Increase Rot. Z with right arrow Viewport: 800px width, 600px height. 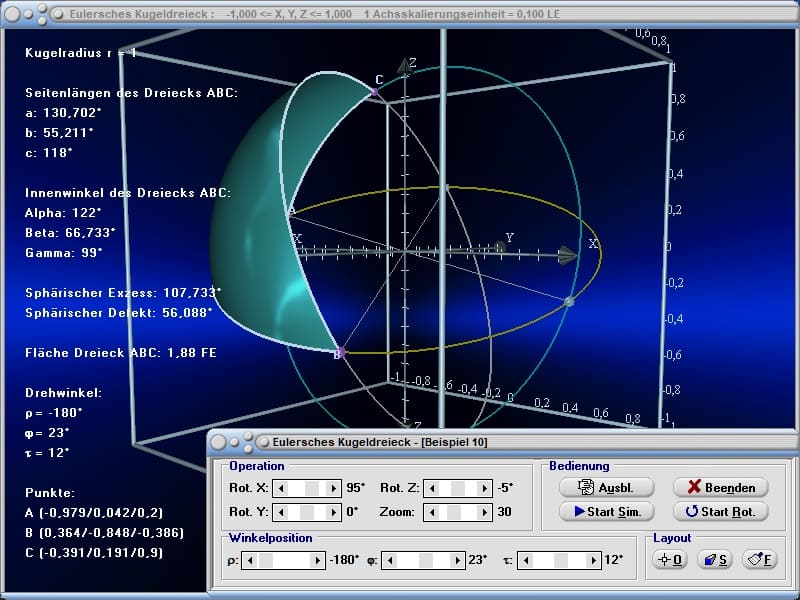[485, 488]
